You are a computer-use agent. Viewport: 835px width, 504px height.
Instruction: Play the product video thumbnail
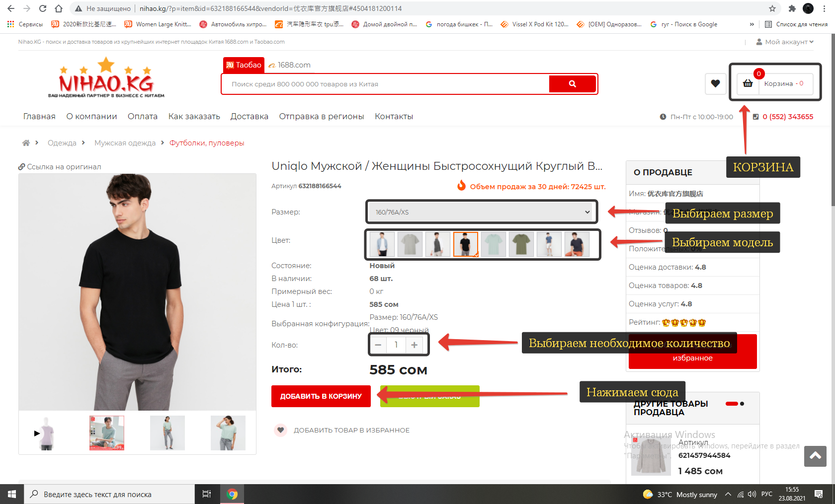coord(37,433)
